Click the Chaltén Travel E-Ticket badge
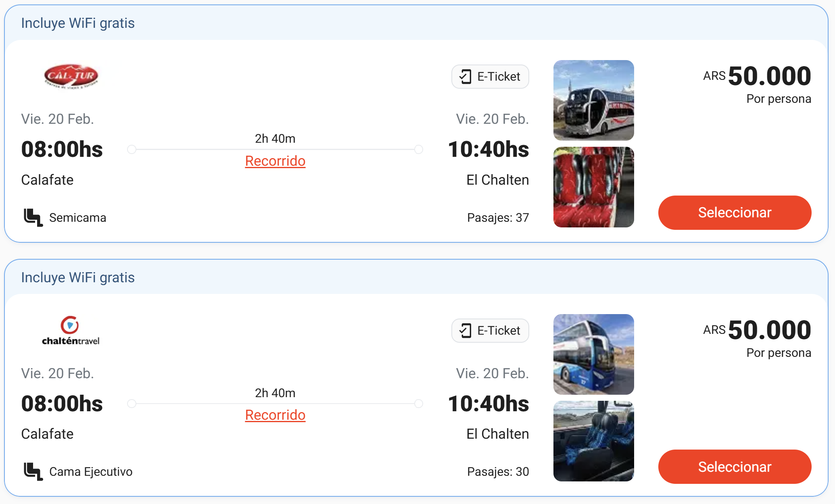Screen dimensions: 835x504 pos(490,331)
